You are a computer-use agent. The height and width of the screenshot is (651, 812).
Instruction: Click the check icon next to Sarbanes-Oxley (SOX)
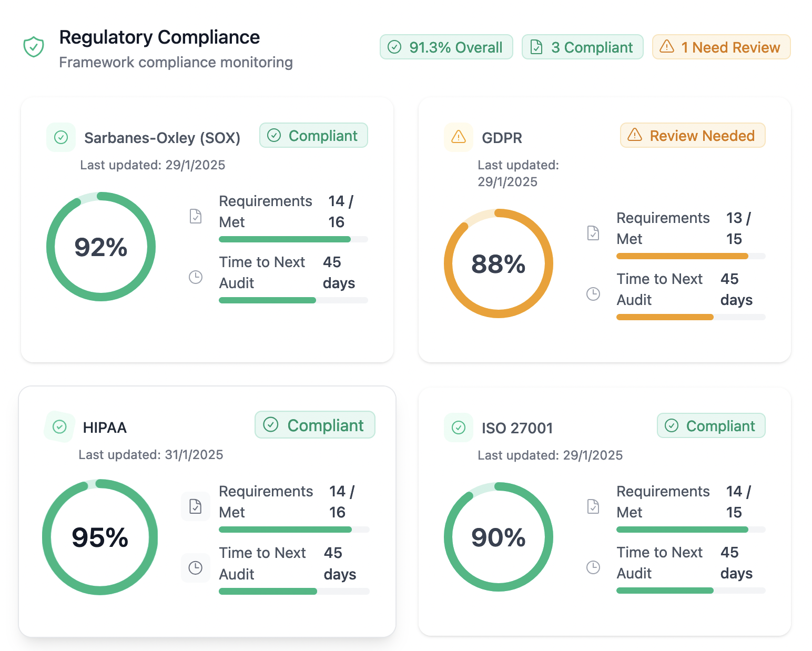tap(61, 137)
